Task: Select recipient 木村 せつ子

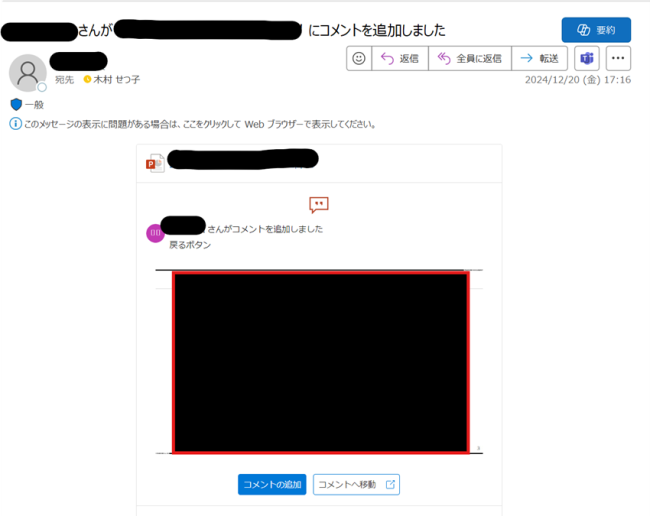Action: 116,79
